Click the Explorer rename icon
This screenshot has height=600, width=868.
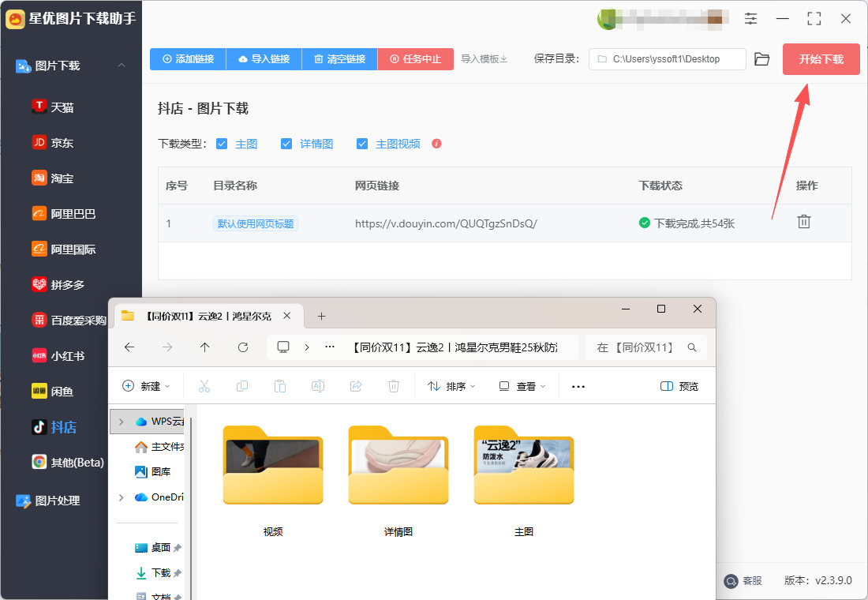coord(318,386)
